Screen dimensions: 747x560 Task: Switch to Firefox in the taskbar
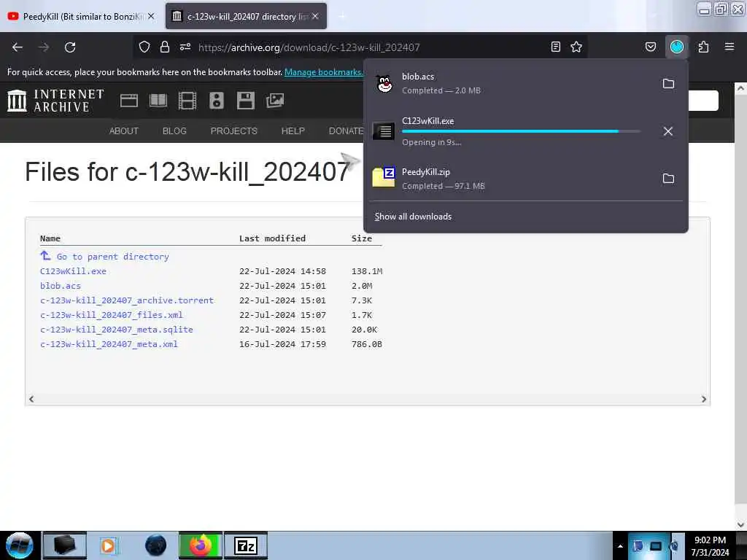[201, 545]
